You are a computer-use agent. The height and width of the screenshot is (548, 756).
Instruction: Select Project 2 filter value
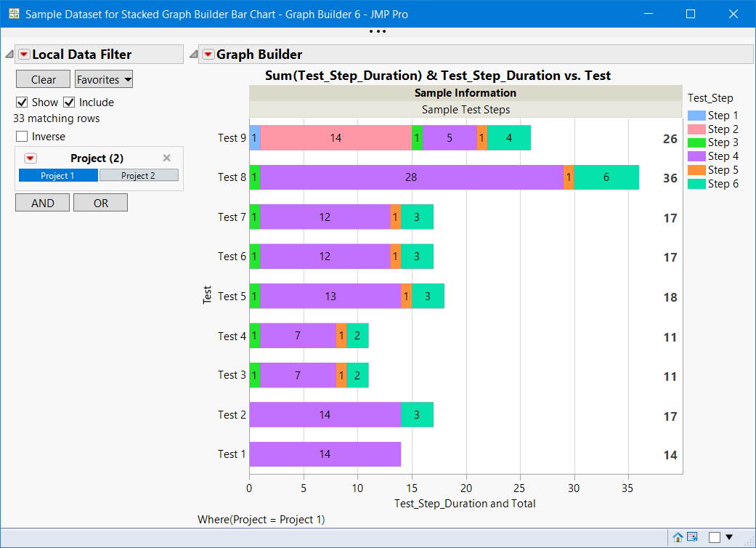tap(139, 176)
